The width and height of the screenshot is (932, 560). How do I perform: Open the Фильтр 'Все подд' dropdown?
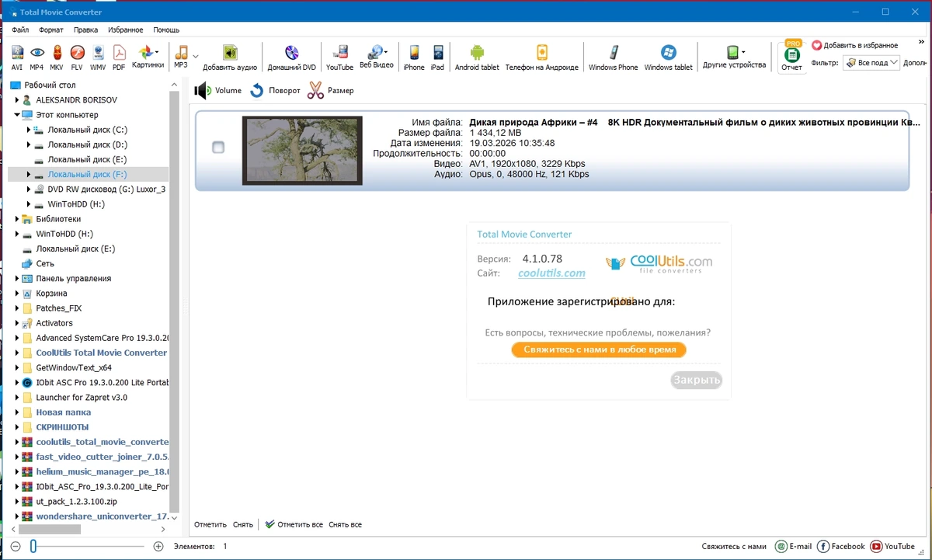tap(871, 62)
